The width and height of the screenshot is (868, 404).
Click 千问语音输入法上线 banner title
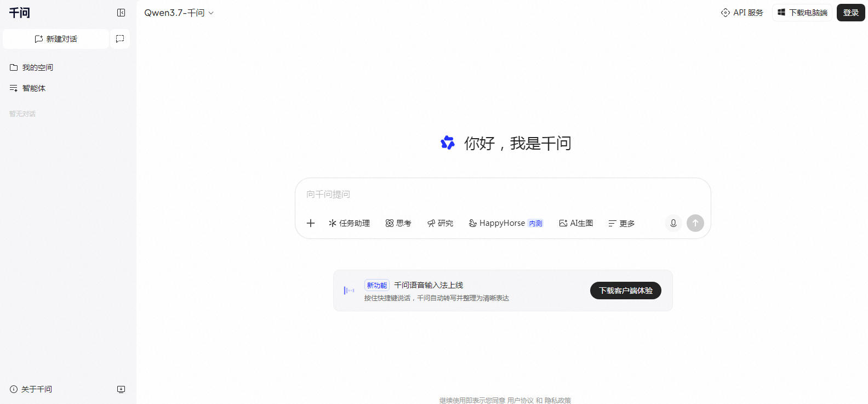click(x=429, y=285)
